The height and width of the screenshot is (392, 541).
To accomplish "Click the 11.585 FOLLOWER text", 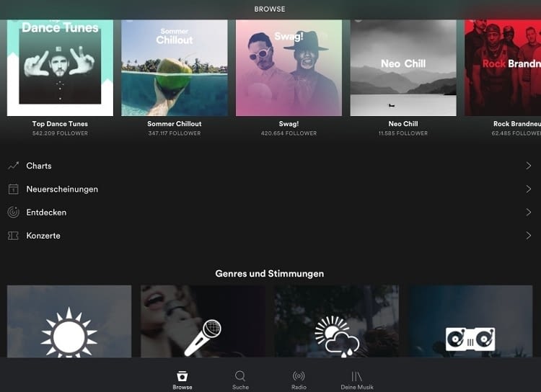I will [x=403, y=133].
